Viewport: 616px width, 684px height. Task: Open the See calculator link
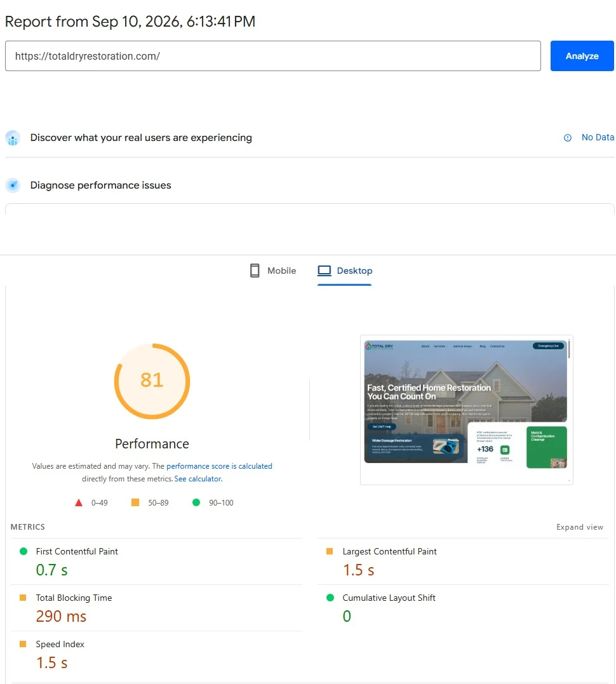pyautogui.click(x=198, y=478)
